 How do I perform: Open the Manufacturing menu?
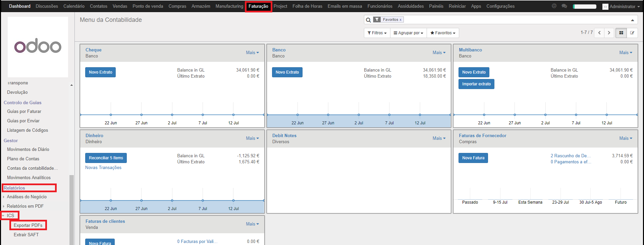coord(229,6)
